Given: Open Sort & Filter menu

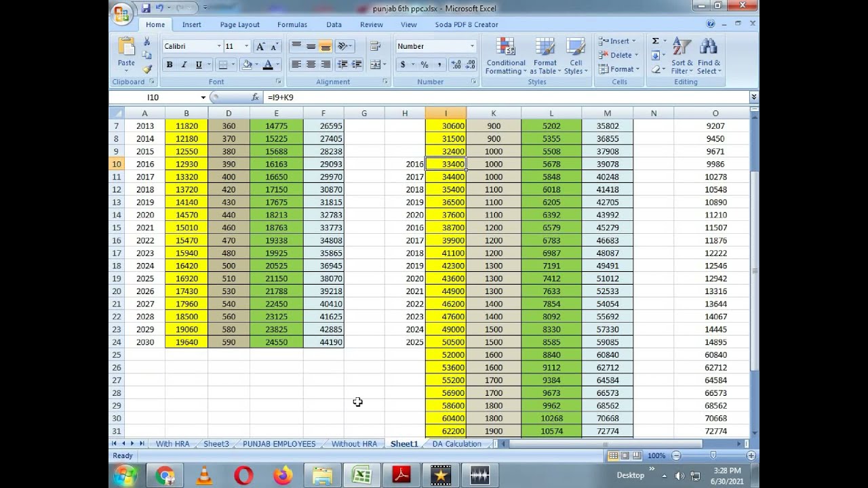Looking at the screenshot, I should pos(682,56).
